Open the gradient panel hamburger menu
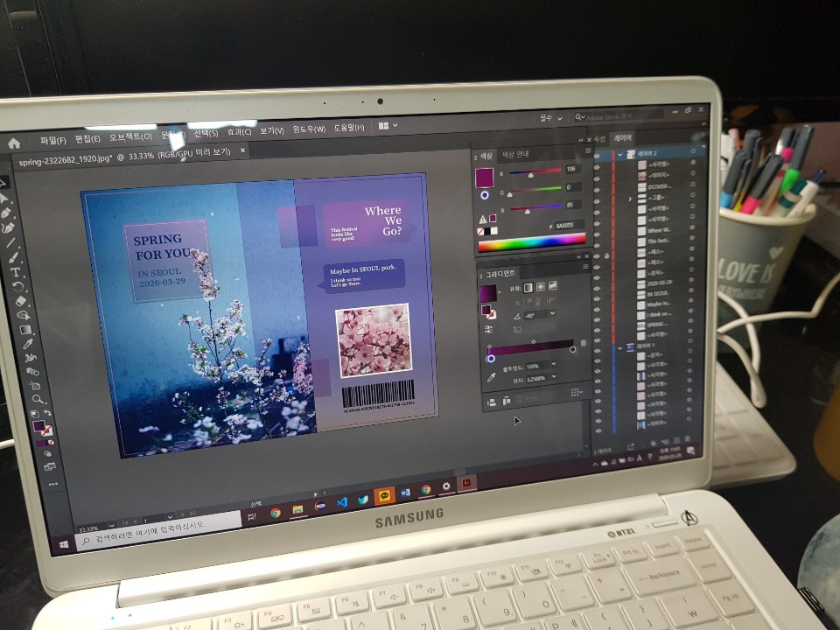Viewport: 840px width, 630px height. [x=585, y=266]
